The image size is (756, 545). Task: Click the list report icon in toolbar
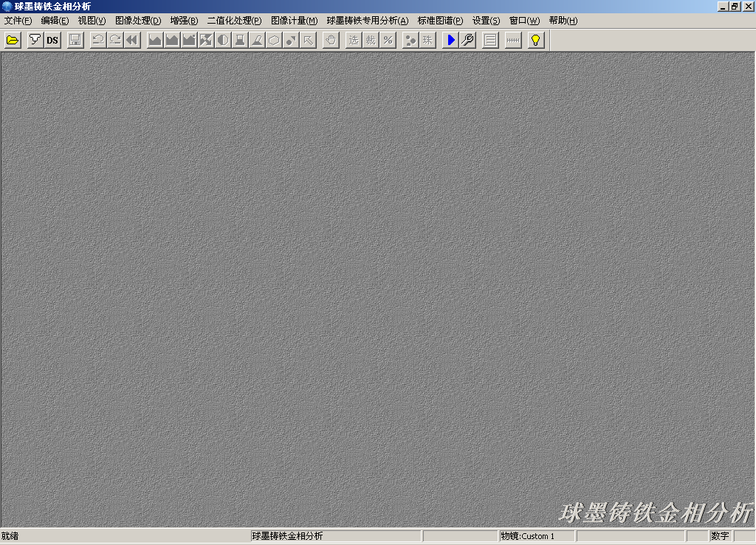(x=489, y=41)
